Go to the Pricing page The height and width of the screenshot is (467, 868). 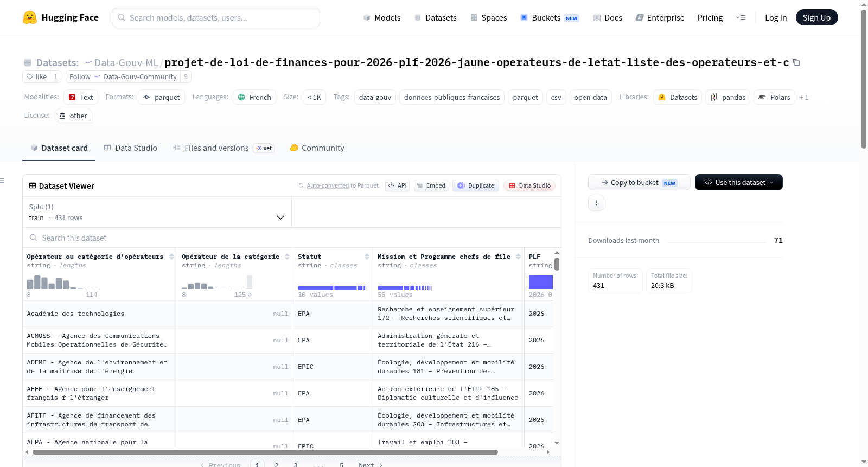tap(710, 17)
